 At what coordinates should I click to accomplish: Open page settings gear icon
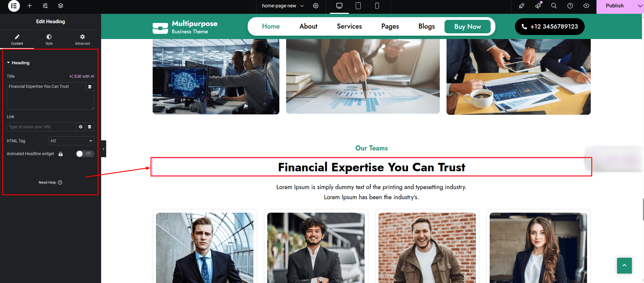pos(316,6)
